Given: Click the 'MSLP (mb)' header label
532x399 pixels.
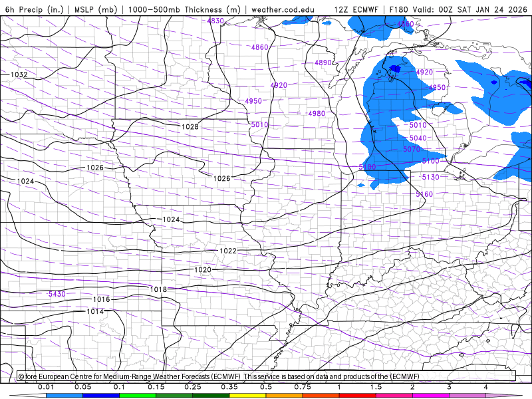Looking at the screenshot, I should [x=96, y=9].
